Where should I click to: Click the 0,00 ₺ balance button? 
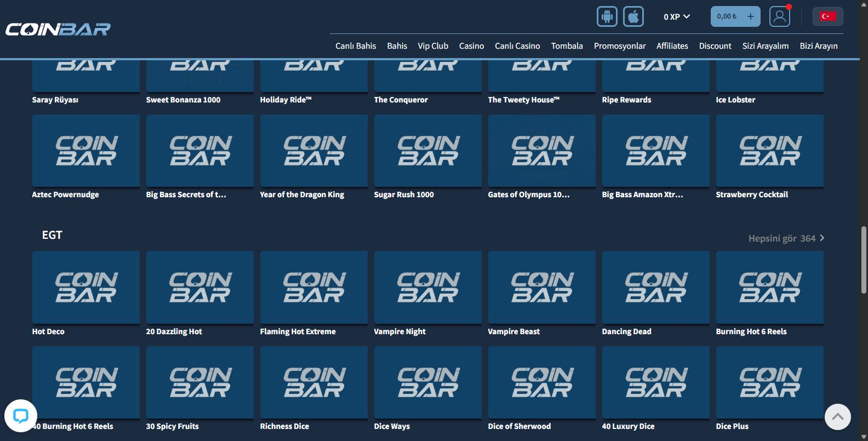pyautogui.click(x=727, y=16)
